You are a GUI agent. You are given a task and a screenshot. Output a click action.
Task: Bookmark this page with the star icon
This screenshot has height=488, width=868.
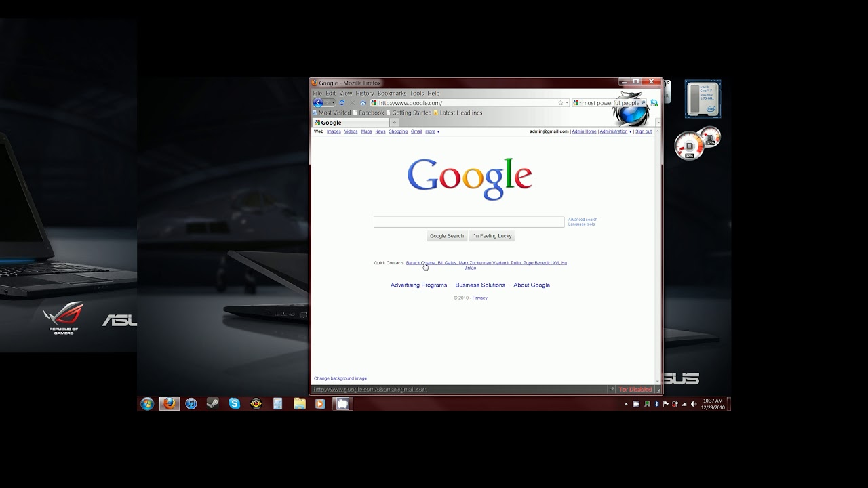tap(560, 103)
